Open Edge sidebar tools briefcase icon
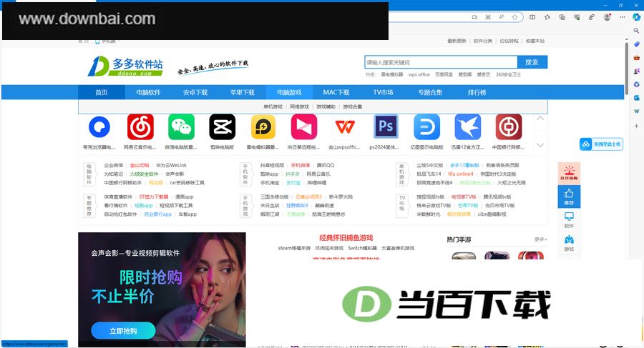 pos(636,57)
